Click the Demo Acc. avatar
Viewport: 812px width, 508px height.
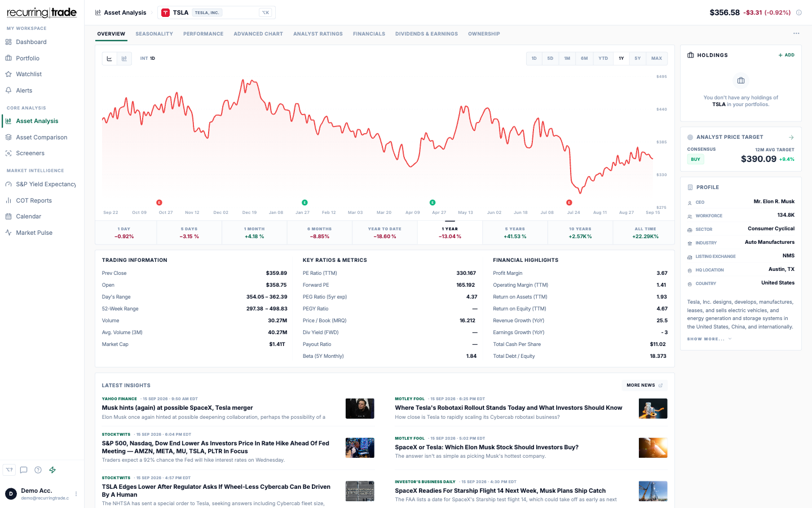[x=11, y=494]
